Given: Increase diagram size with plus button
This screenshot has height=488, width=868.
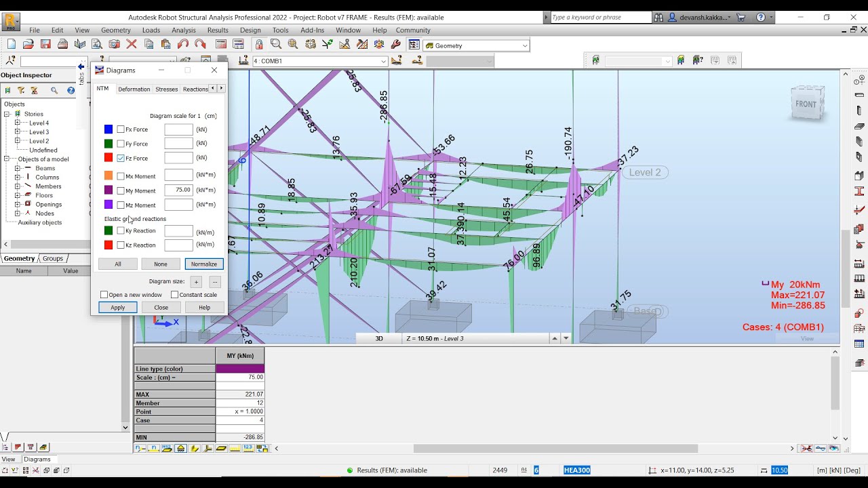Looking at the screenshot, I should (x=196, y=282).
